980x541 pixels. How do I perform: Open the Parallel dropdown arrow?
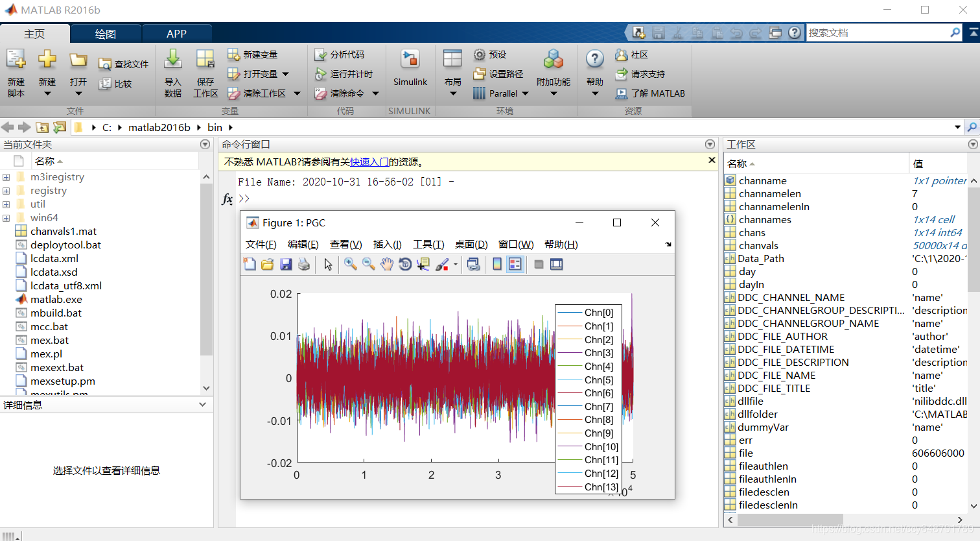pyautogui.click(x=525, y=93)
